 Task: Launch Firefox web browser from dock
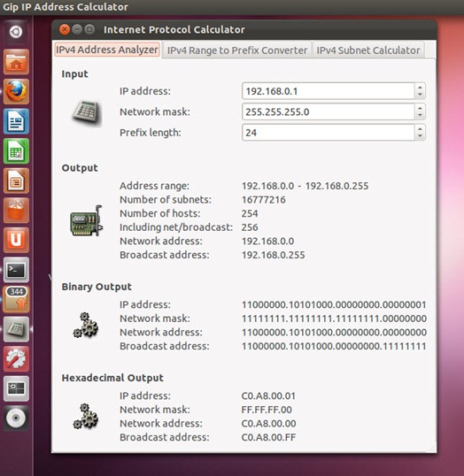16,91
